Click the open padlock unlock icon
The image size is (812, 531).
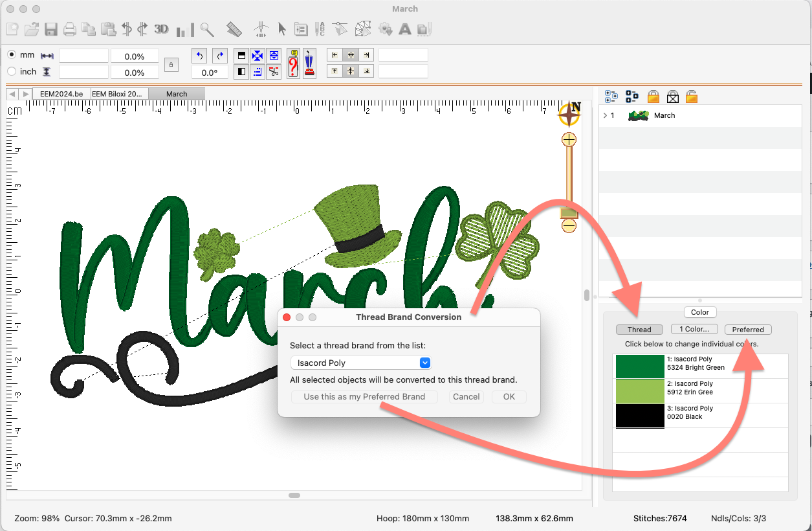click(x=692, y=96)
